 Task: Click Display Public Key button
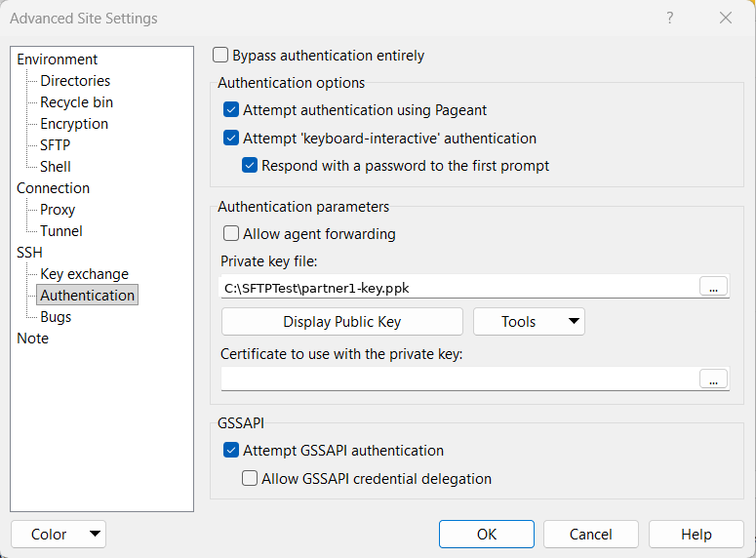point(342,322)
